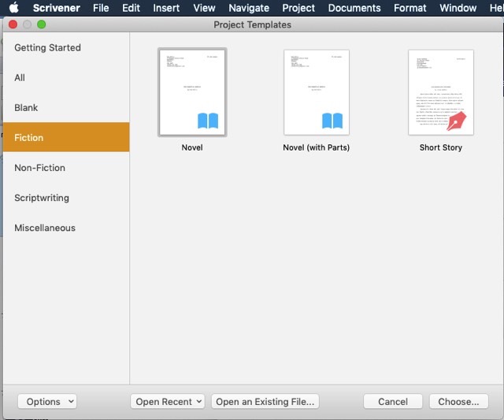Click the Novel (with Parts) label
Screen dimensions: 504x420
[317, 147]
